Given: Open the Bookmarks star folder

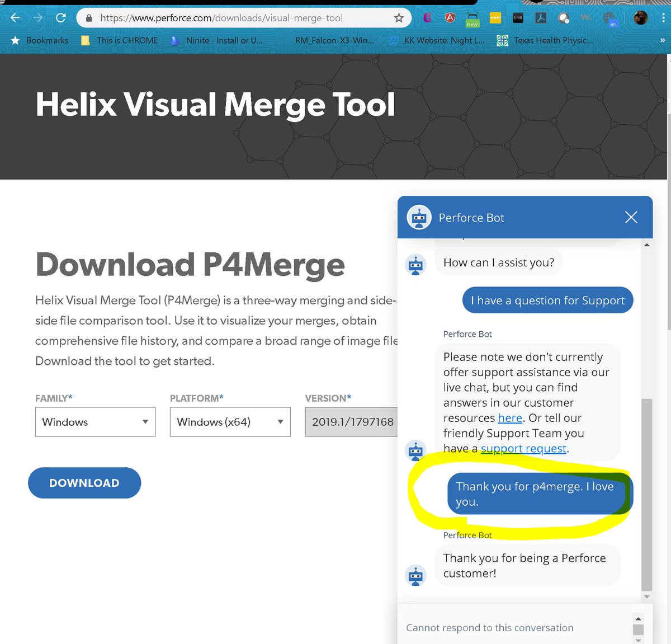Looking at the screenshot, I should [x=39, y=40].
